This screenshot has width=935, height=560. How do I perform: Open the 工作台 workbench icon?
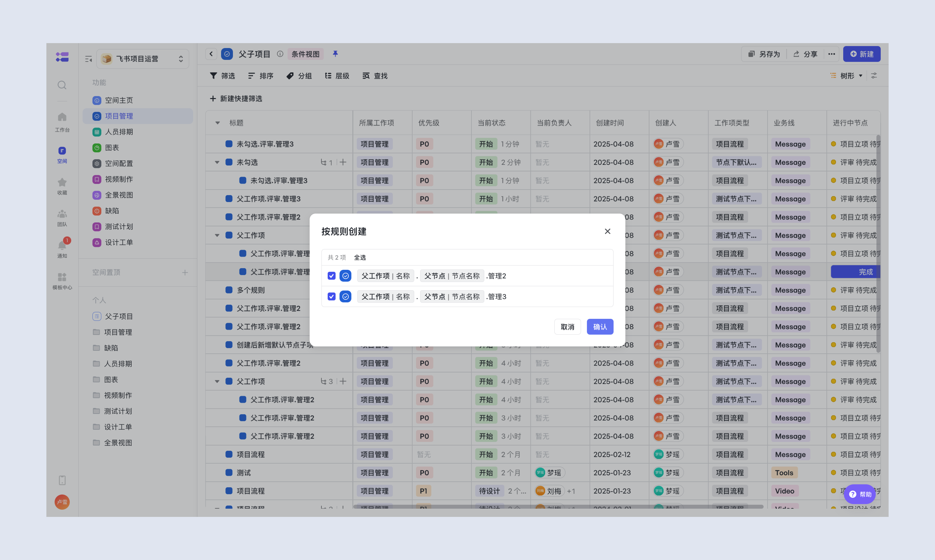tap(62, 122)
